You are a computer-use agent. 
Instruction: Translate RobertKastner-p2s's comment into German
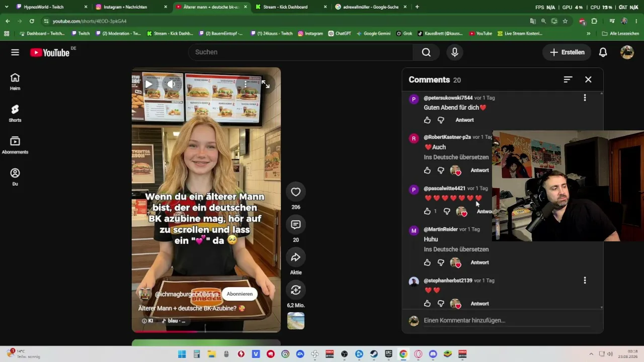point(456,157)
